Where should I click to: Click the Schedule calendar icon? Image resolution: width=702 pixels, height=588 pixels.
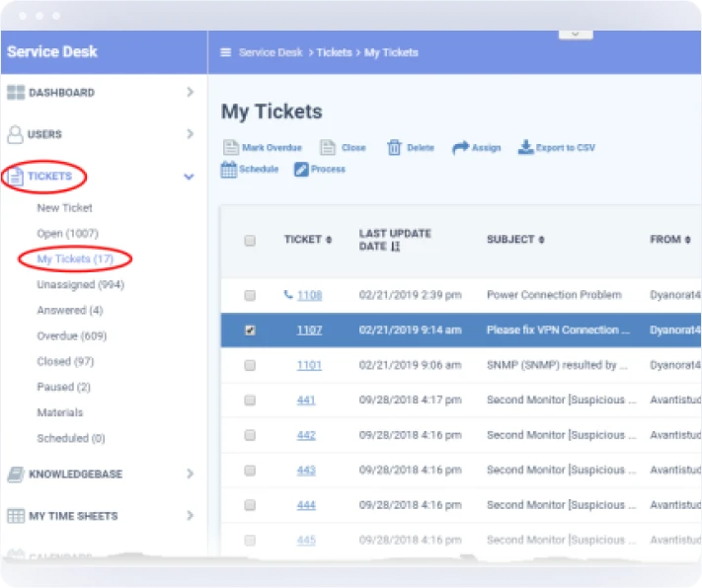point(229,170)
